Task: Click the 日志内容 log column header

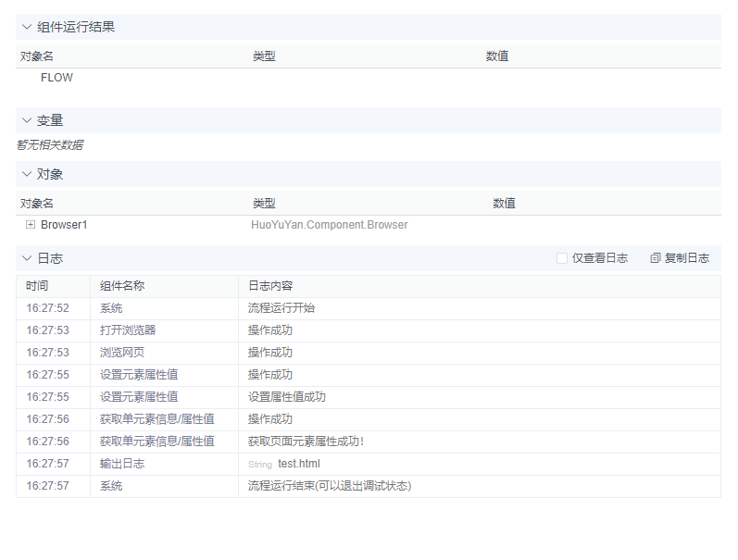Action: [x=270, y=286]
